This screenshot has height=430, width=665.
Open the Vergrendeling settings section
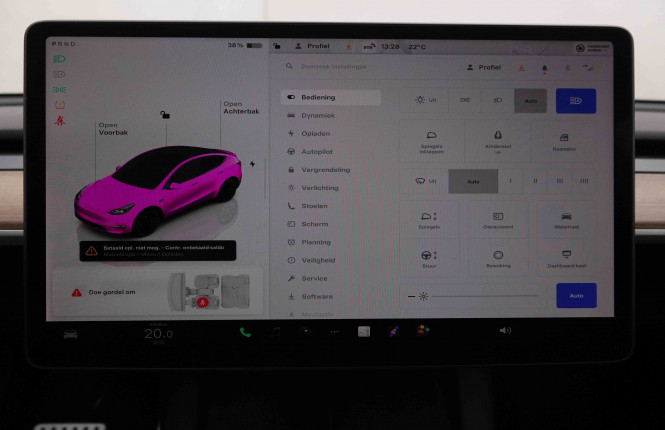[x=325, y=170]
